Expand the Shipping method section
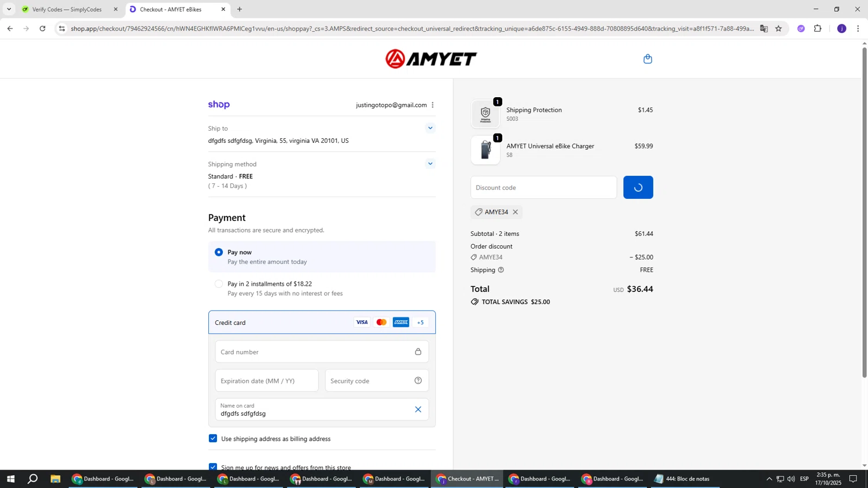The width and height of the screenshot is (868, 488). [430, 164]
